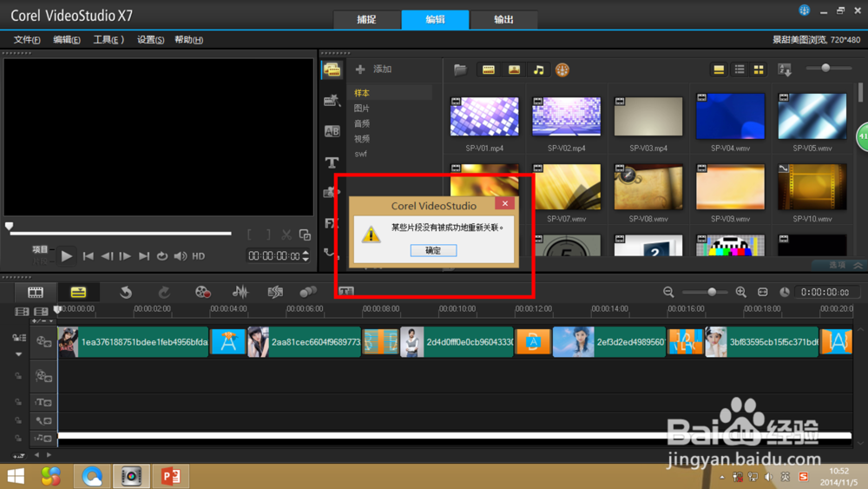Screen dimensions: 868x489
Task: Open the Instant Project panel icon
Action: 332,100
